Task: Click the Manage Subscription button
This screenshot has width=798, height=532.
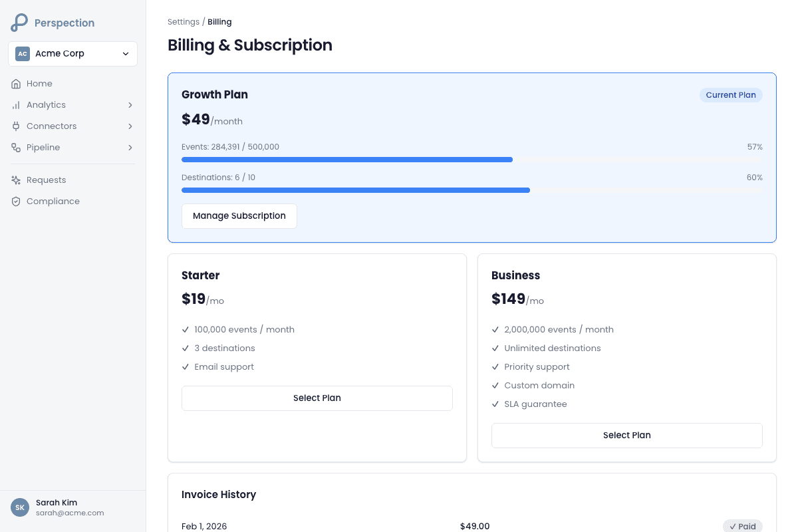Action: click(239, 216)
